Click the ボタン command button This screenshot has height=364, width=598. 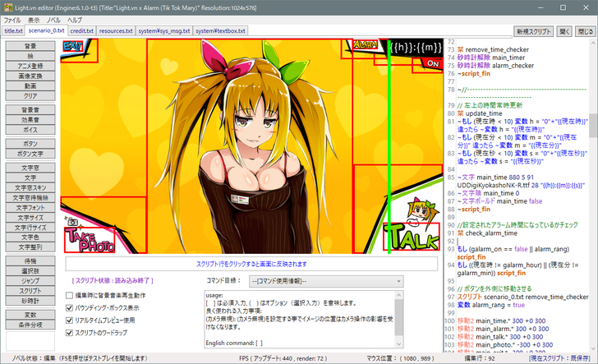[x=30, y=144]
